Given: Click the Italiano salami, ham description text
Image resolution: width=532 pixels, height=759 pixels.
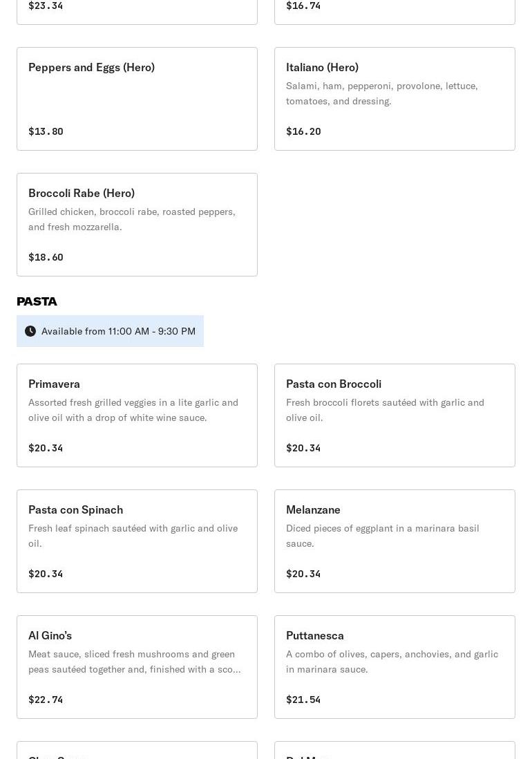Looking at the screenshot, I should [382, 93].
